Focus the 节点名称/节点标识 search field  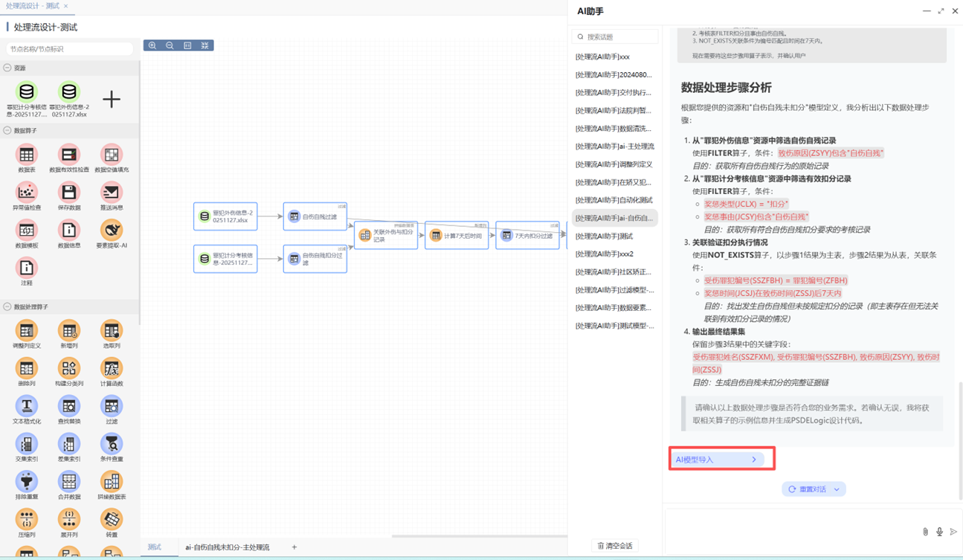(70, 49)
